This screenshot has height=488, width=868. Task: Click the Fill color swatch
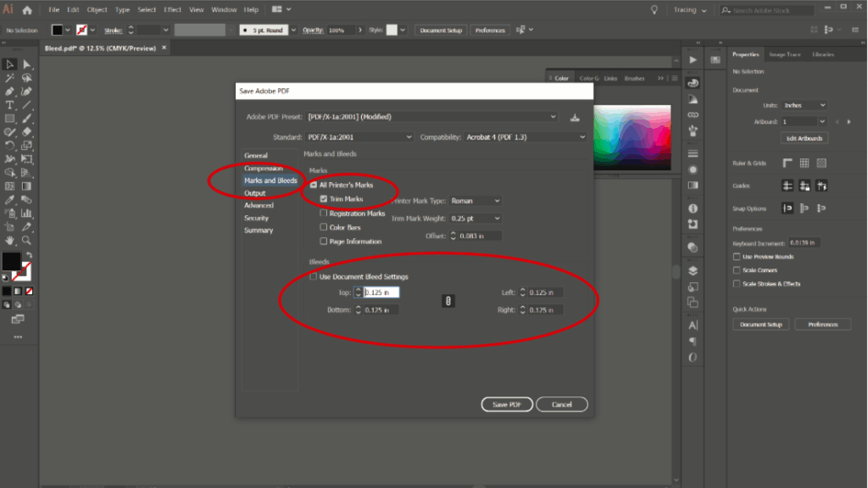pyautogui.click(x=13, y=263)
